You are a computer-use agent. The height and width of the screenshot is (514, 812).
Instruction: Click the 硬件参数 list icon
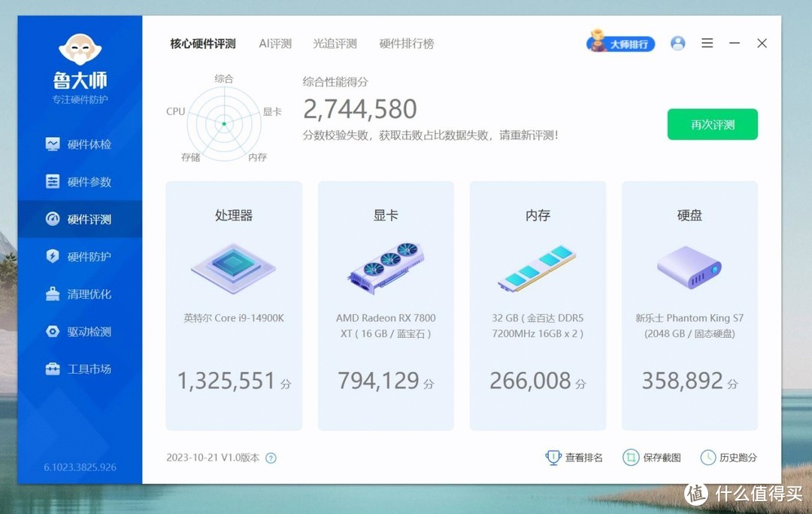point(53,181)
